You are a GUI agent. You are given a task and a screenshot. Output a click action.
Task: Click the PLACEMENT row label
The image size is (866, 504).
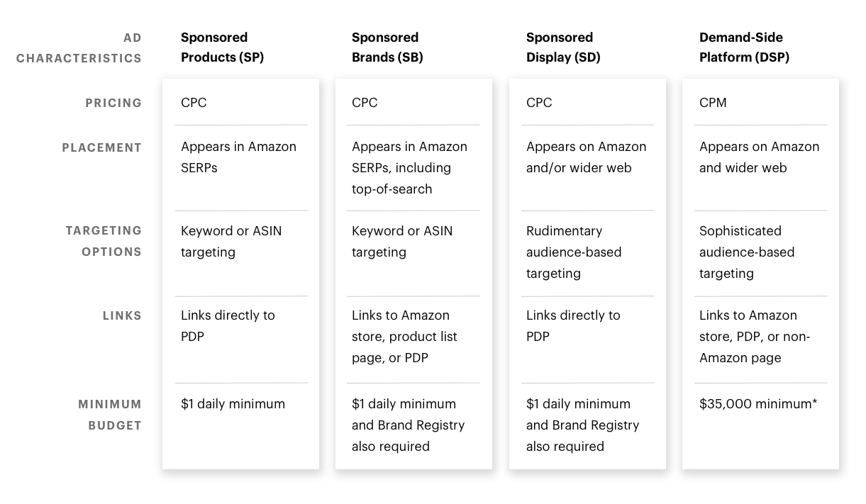[x=102, y=147]
